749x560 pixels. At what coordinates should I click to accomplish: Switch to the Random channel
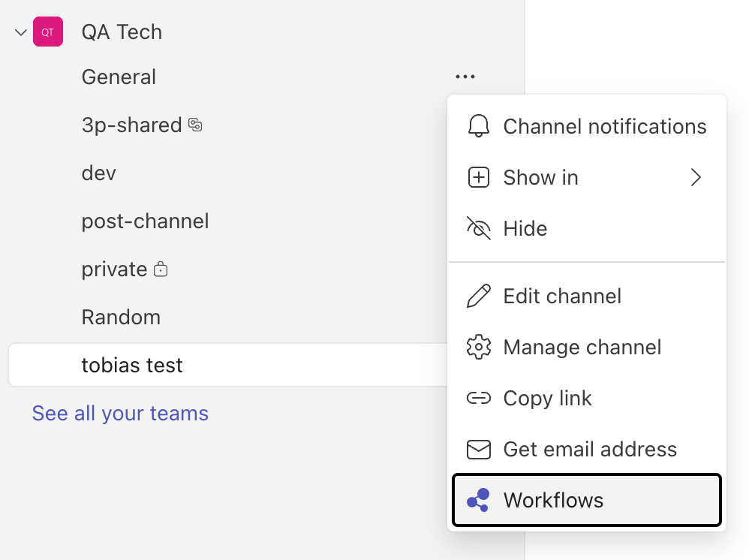pyautogui.click(x=121, y=317)
